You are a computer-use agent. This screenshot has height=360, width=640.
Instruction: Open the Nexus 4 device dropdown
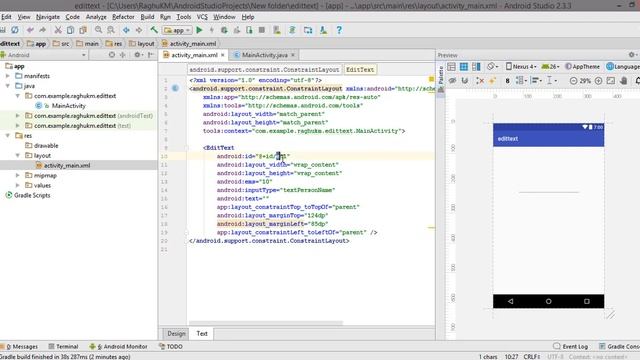pyautogui.click(x=521, y=67)
